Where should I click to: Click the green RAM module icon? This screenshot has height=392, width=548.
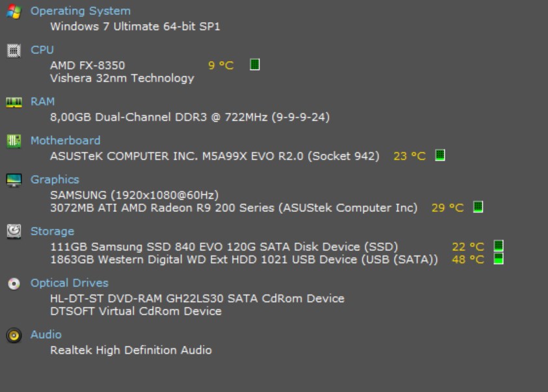pos(14,102)
